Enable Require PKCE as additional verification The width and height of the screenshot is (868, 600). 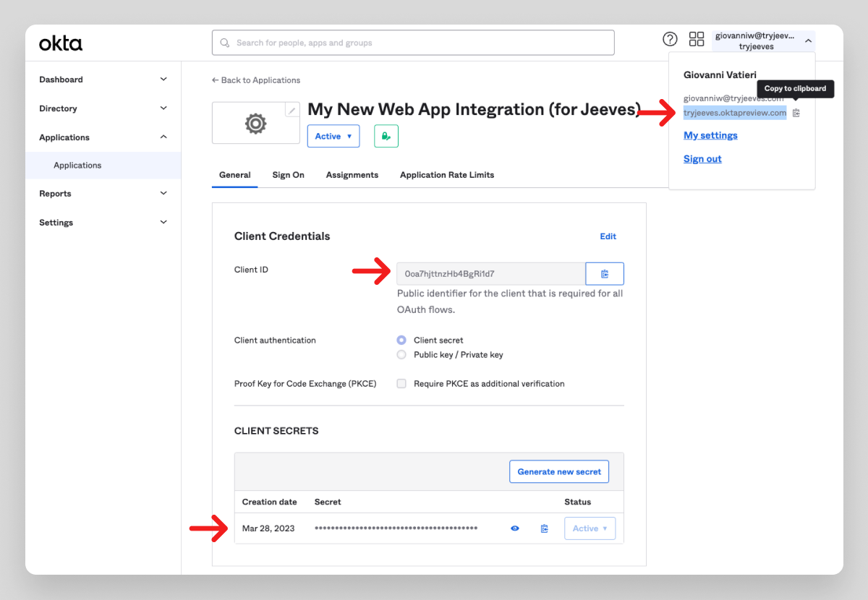(401, 384)
